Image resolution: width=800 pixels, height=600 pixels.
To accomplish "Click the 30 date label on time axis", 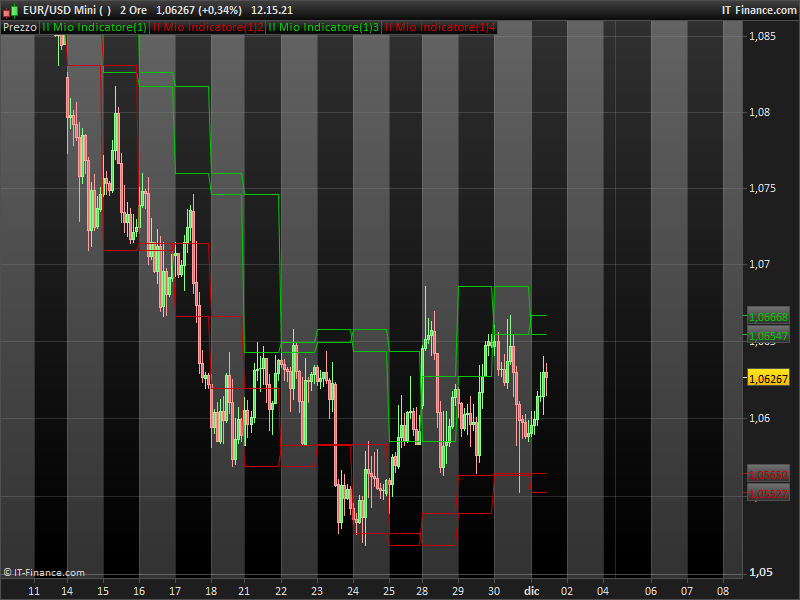I will [x=494, y=591].
